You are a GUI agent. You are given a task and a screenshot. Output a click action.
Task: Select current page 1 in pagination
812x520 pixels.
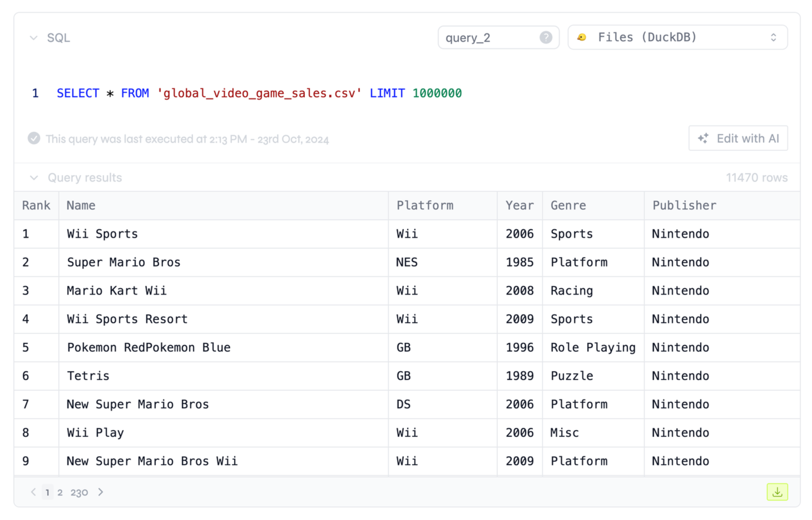[x=47, y=492]
